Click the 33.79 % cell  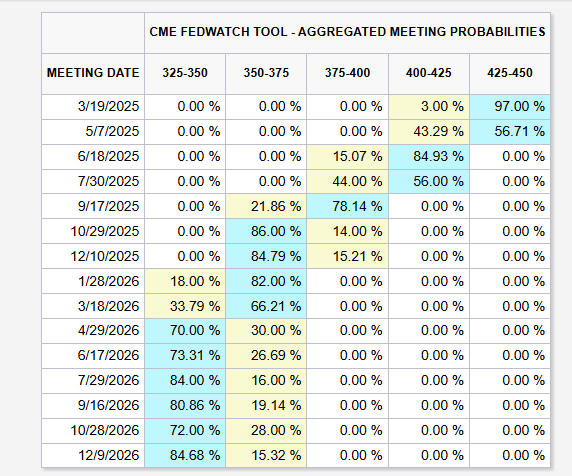coord(185,306)
